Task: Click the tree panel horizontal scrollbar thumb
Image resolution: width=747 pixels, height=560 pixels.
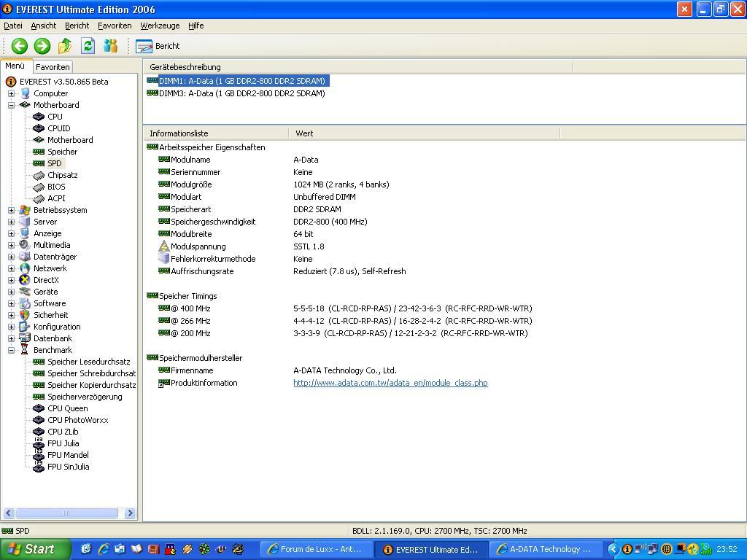Action: (x=66, y=513)
